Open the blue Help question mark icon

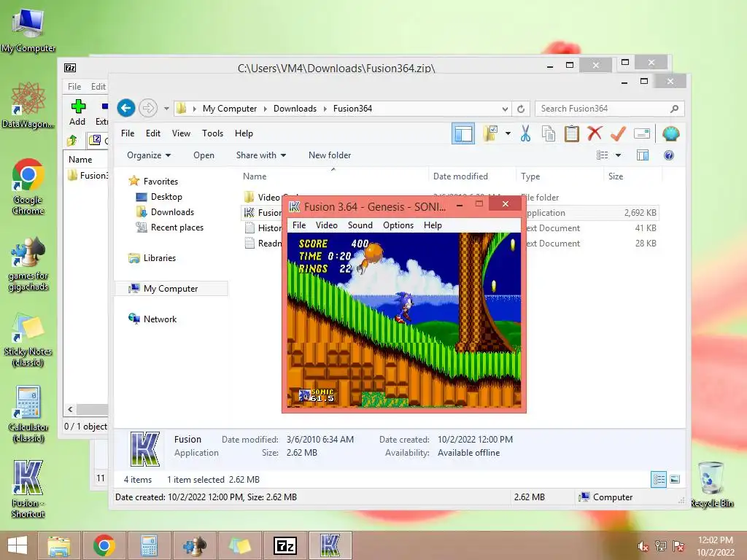coord(669,155)
